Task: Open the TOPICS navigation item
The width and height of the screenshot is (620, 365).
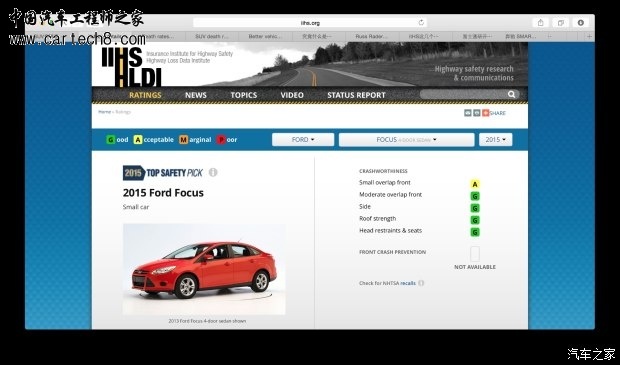Action: click(244, 95)
